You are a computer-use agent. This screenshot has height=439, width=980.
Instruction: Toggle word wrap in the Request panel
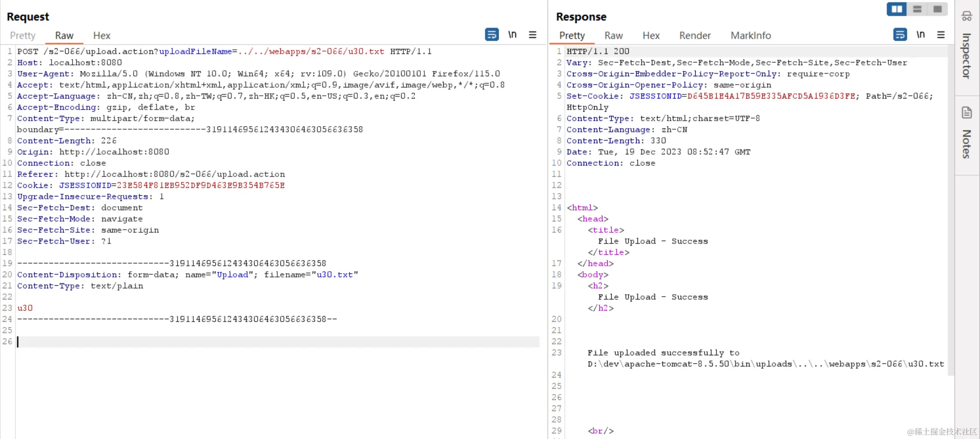click(492, 35)
